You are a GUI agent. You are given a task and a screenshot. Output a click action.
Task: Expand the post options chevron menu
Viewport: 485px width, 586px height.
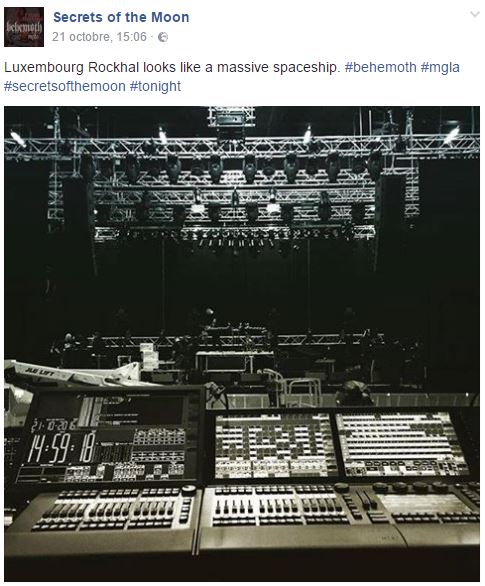pos(475,14)
